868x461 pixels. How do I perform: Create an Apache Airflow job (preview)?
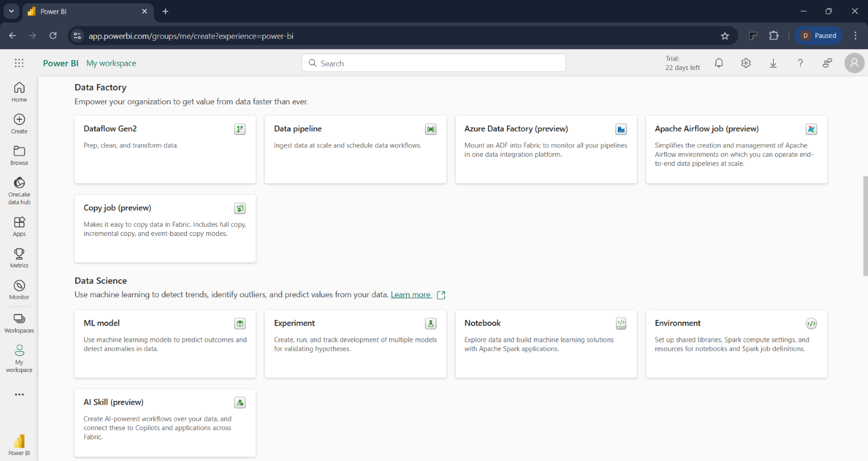click(736, 149)
